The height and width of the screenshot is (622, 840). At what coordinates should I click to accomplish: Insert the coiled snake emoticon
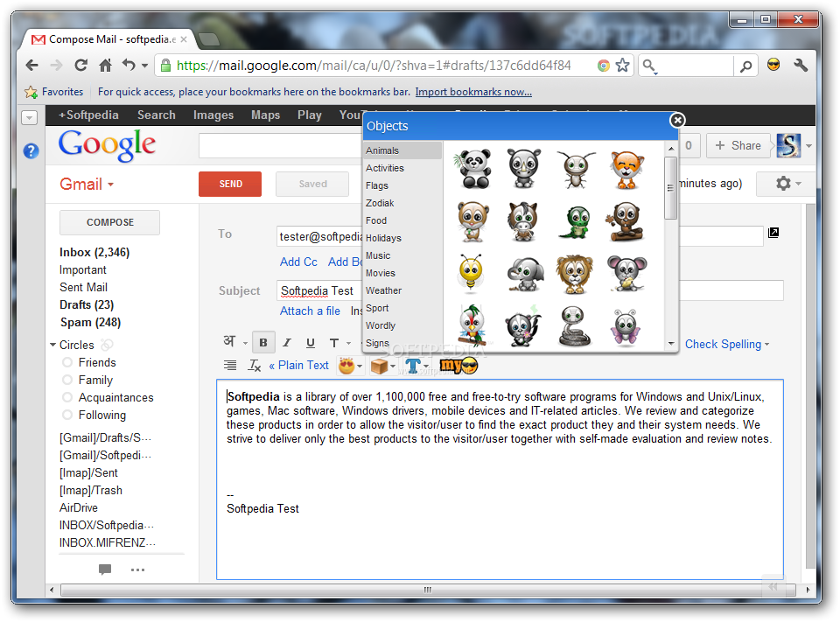[x=574, y=326]
